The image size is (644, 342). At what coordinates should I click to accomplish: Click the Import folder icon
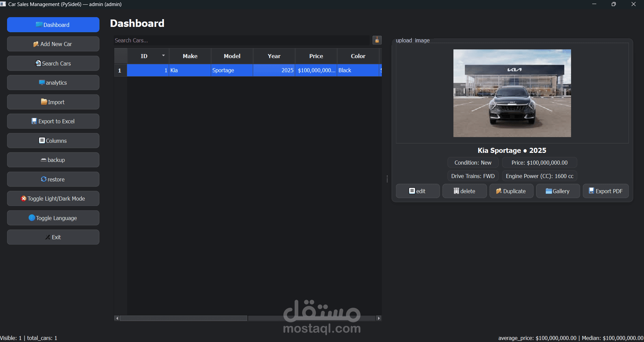click(44, 101)
